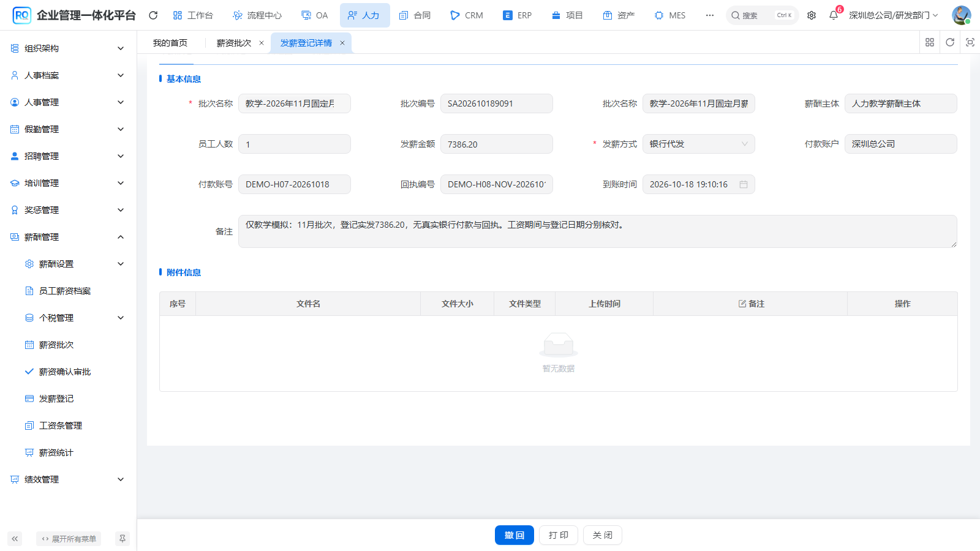This screenshot has width=980, height=551.
Task: Click the 回执编号 field
Action: (x=497, y=184)
